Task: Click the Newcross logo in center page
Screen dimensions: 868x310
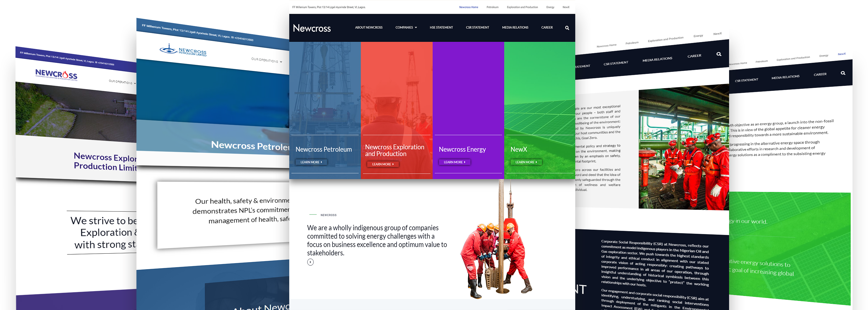Action: point(312,28)
